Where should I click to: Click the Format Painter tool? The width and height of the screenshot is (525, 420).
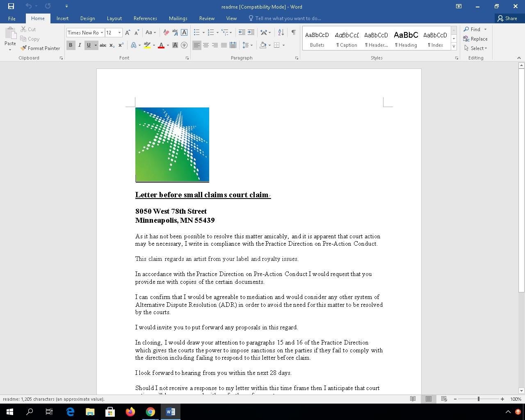pyautogui.click(x=40, y=48)
